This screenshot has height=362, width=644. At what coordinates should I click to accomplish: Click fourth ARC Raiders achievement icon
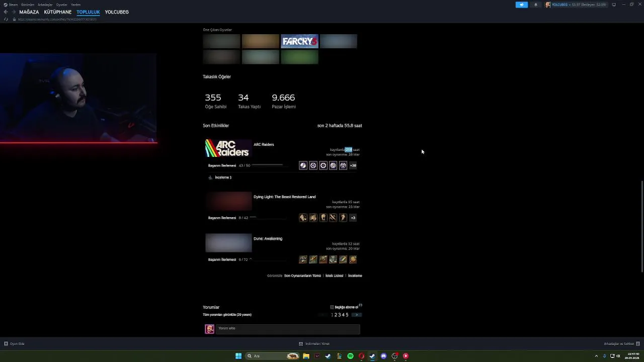(333, 165)
